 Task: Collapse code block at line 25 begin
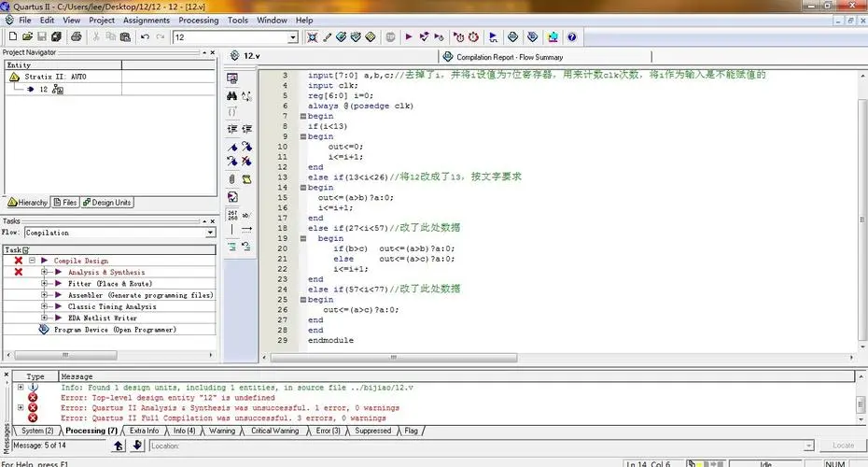[x=302, y=300]
